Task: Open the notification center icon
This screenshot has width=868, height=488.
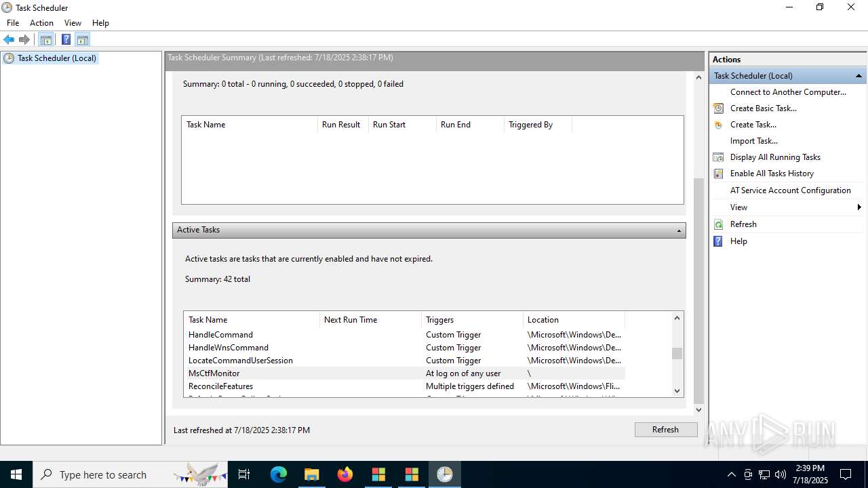Action: point(846,474)
